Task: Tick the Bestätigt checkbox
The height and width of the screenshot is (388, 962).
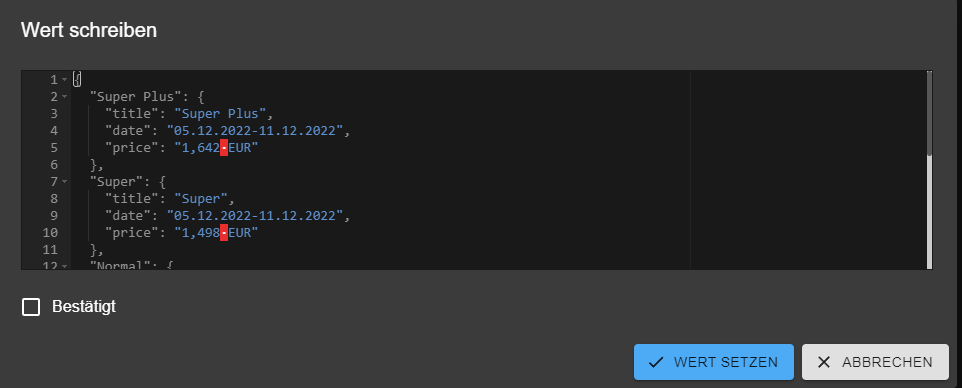Action: (x=31, y=307)
